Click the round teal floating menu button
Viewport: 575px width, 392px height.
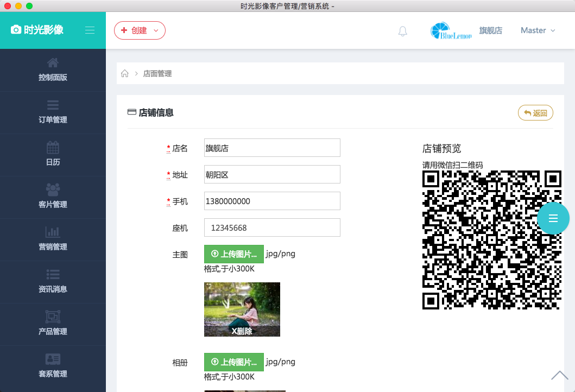click(553, 218)
